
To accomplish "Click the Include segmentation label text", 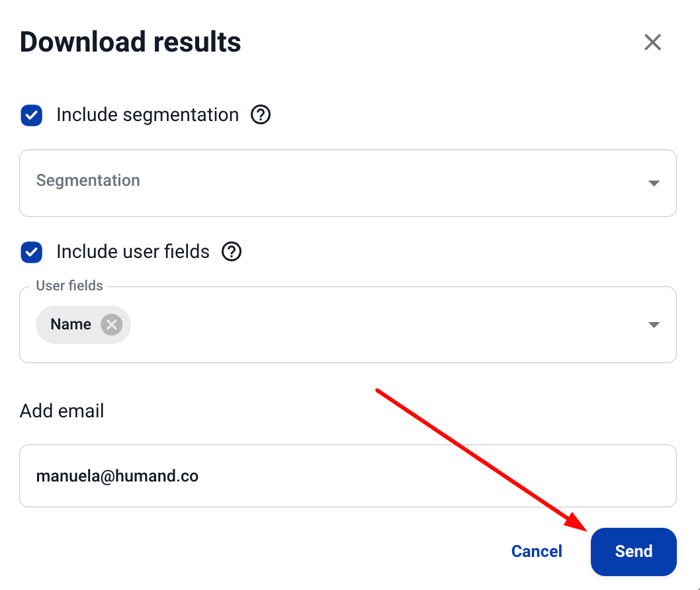I will pos(148,115).
